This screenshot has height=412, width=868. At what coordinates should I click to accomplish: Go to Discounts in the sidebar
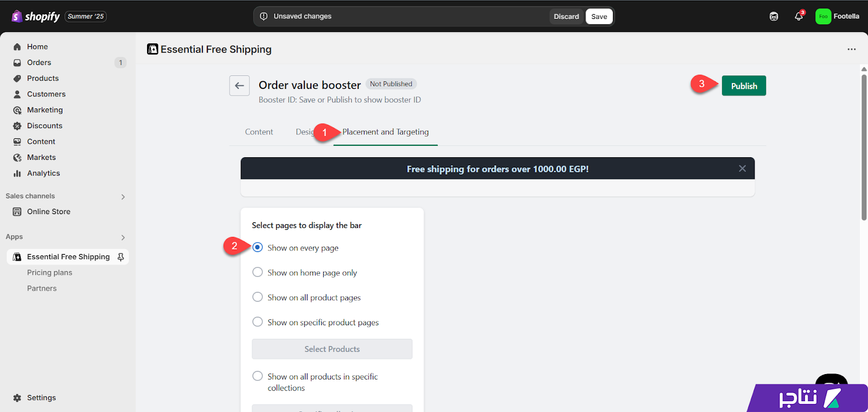tap(44, 126)
